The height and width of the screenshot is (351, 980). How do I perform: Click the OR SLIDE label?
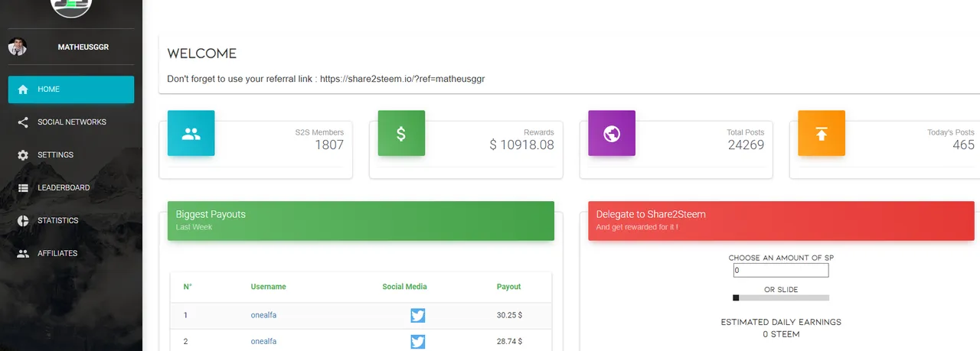click(781, 290)
